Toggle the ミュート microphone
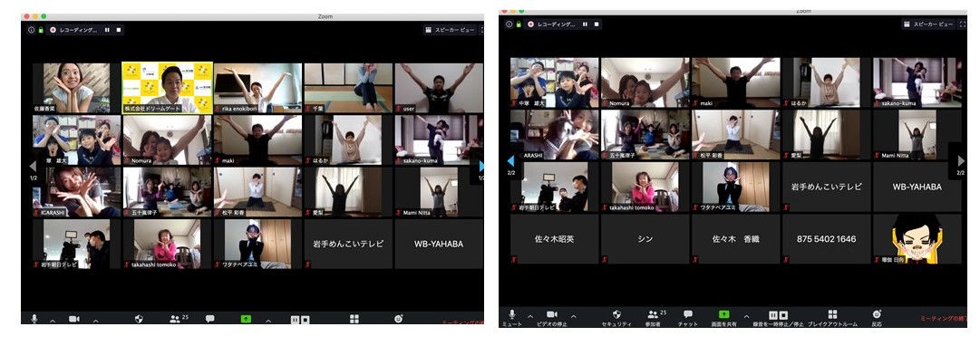The image size is (980, 346). coord(512,315)
